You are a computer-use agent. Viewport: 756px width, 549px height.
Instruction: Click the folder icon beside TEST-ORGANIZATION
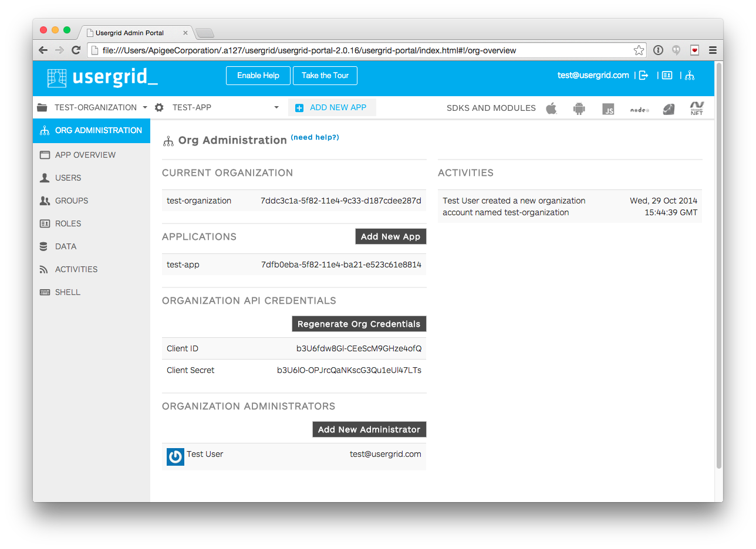coord(42,107)
